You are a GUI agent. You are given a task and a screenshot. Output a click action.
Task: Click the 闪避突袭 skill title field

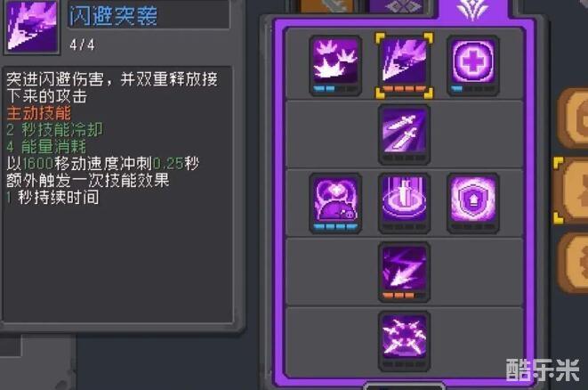point(149,15)
